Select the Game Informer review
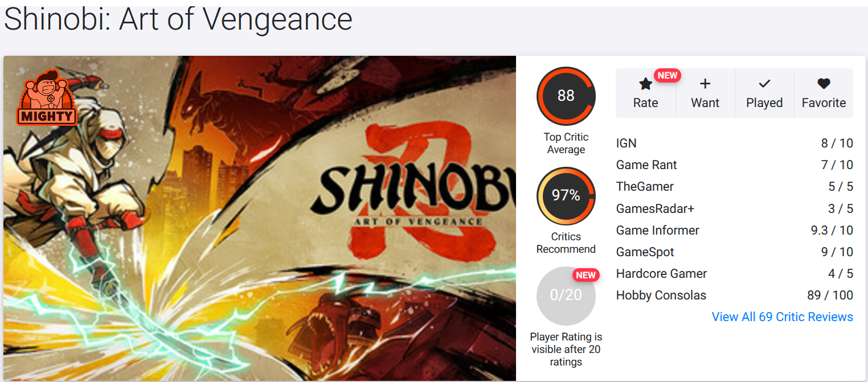Screen dimensions: 868x382 (735, 230)
